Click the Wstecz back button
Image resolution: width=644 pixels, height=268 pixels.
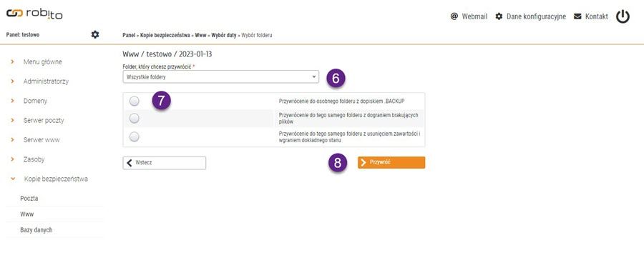[165, 163]
